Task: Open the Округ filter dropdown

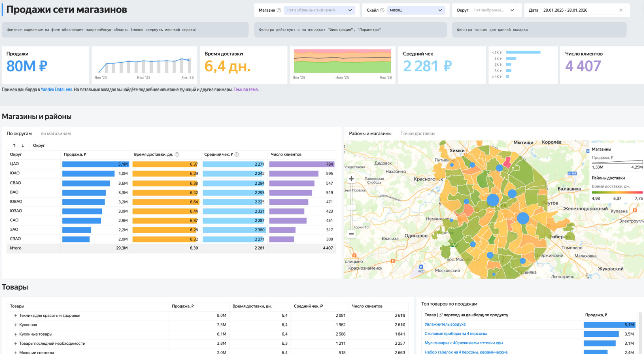Action: [x=495, y=10]
